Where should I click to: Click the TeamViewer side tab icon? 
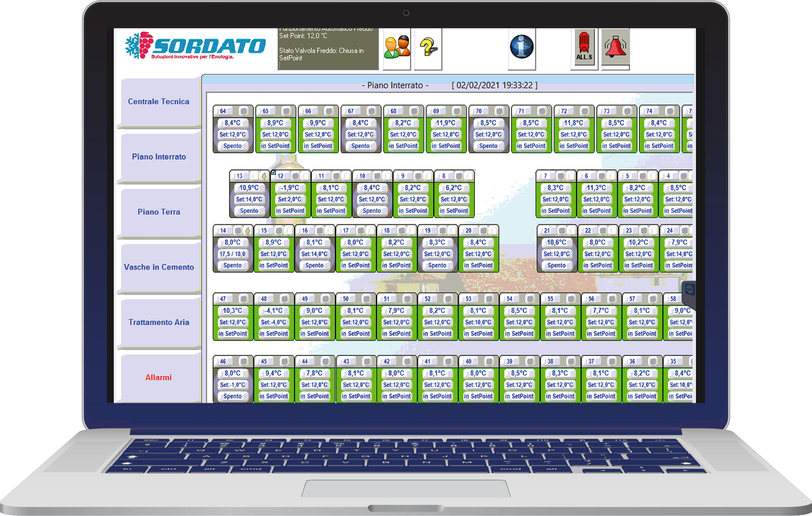689,289
